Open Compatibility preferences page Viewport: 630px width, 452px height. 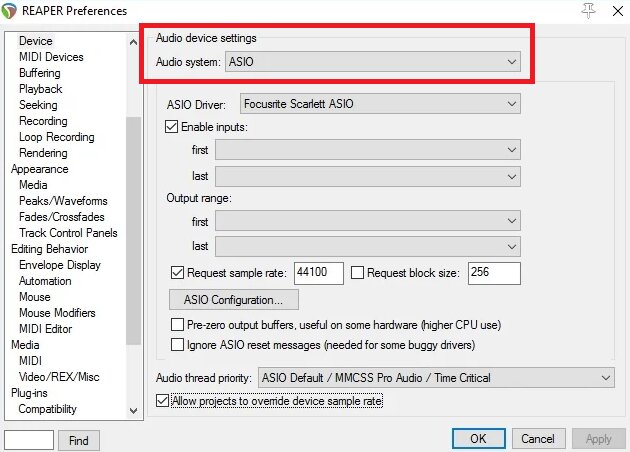point(47,409)
